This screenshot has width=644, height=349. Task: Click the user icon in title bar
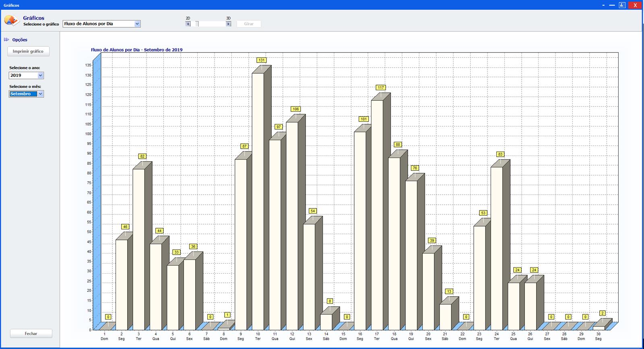tap(622, 5)
